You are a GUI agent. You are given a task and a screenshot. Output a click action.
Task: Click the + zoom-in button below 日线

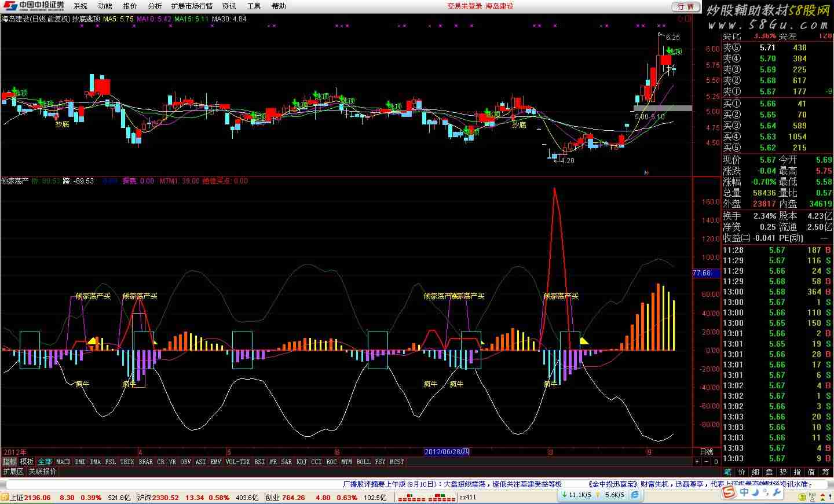[697, 462]
